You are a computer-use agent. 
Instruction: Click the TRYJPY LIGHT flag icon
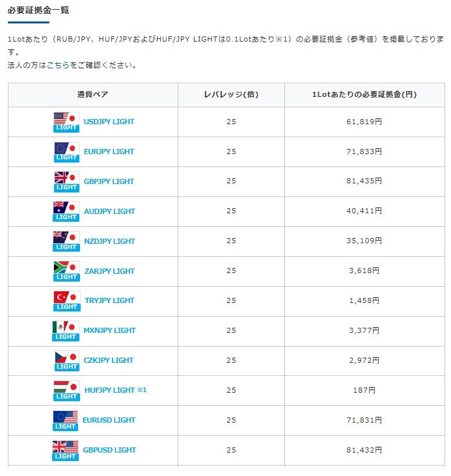(66, 300)
